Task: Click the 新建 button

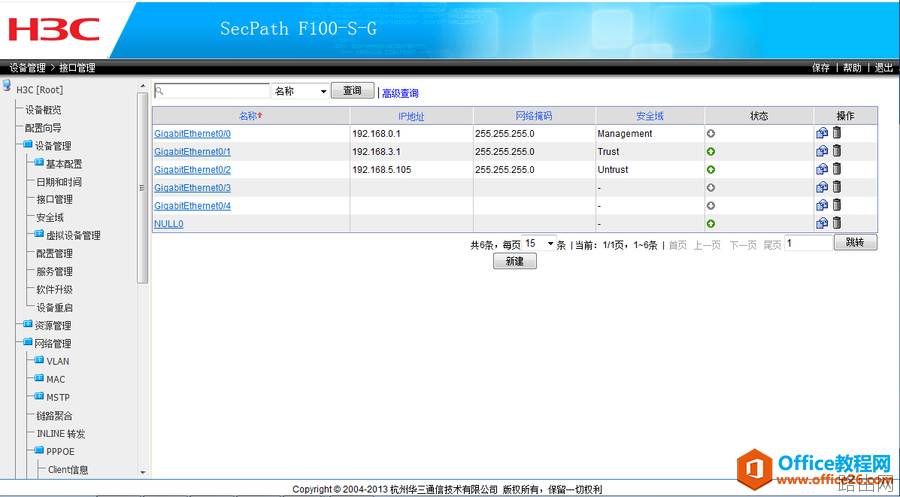Action: tap(515, 261)
